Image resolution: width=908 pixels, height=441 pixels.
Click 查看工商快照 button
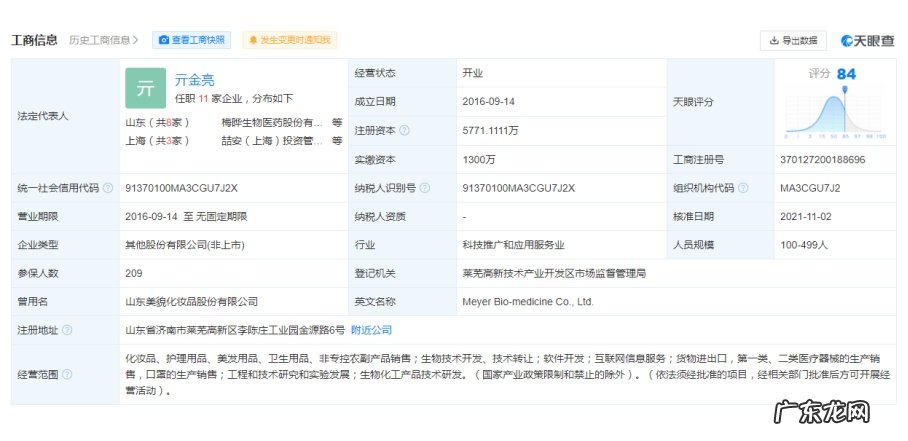tap(192, 40)
